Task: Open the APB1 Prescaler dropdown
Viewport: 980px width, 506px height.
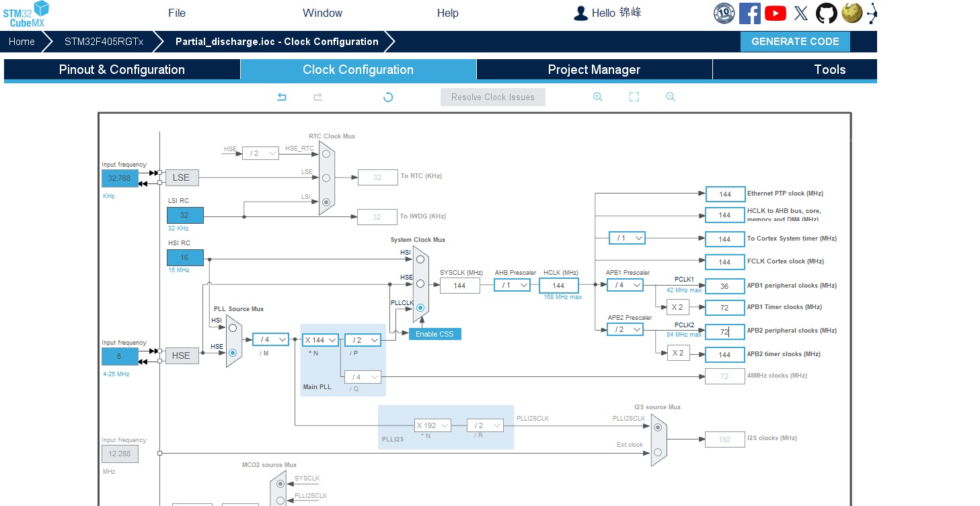Action: [x=625, y=285]
